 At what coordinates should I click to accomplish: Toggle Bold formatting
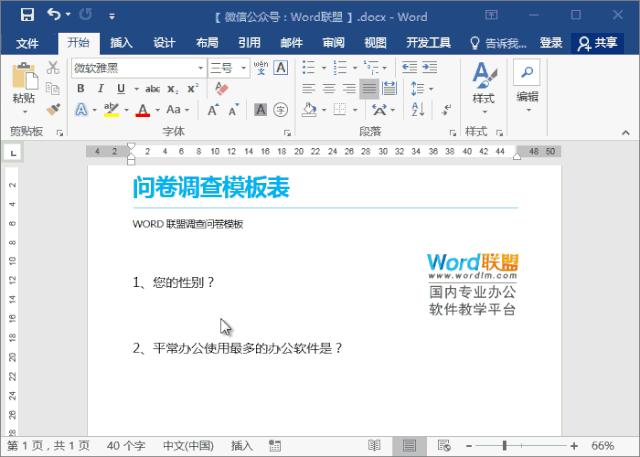tap(81, 89)
